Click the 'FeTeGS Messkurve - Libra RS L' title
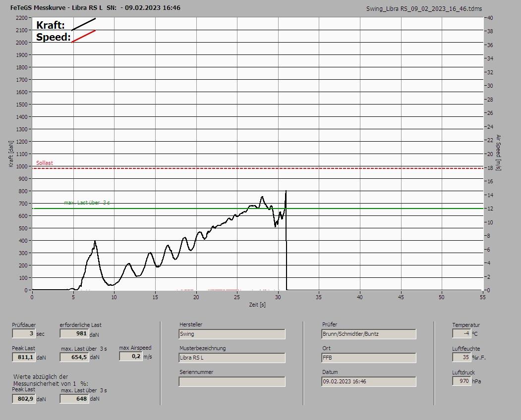Image resolution: width=521 pixels, height=420 pixels. pos(57,7)
